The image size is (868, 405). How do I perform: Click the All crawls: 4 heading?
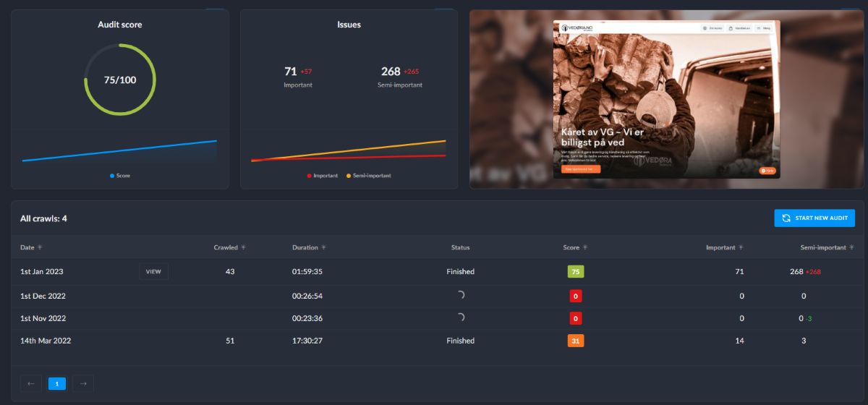(43, 218)
